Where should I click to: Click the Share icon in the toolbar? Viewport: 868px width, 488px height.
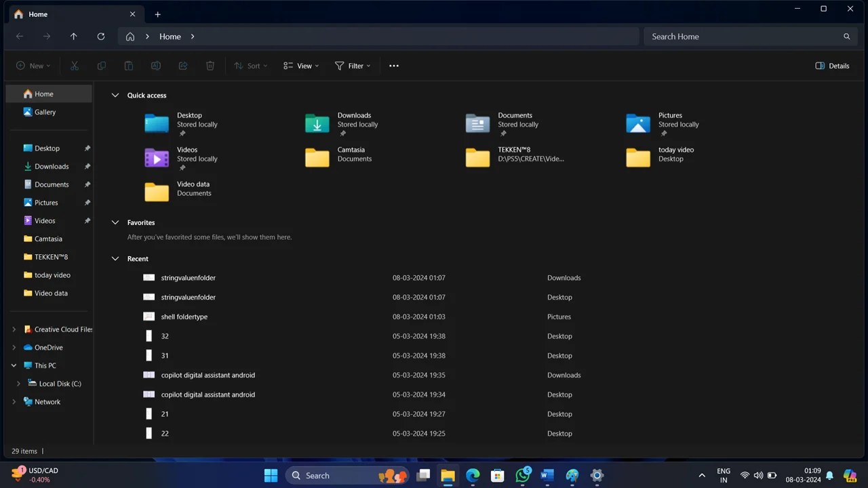(183, 65)
